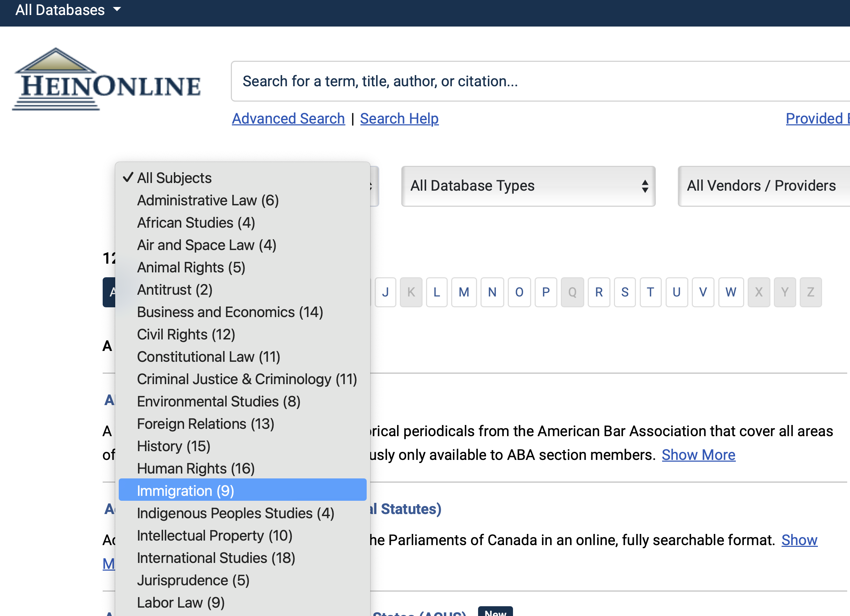This screenshot has height=616, width=850.
Task: Filter databases by letter M
Action: coord(464,292)
